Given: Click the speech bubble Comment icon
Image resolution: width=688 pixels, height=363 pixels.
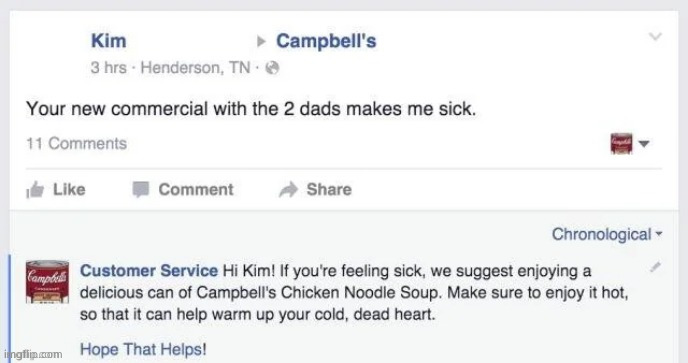Looking at the screenshot, I should point(141,190).
